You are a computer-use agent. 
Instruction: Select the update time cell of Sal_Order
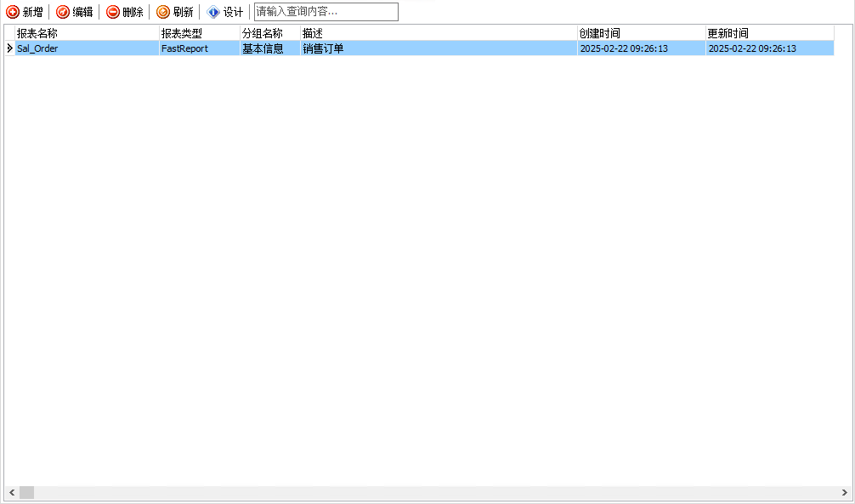[x=770, y=48]
